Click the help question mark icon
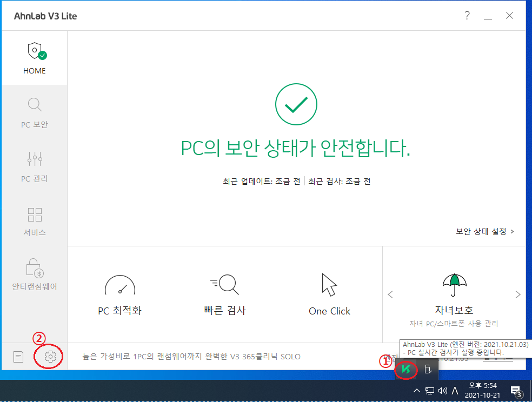Image resolution: width=532 pixels, height=402 pixels. (467, 16)
